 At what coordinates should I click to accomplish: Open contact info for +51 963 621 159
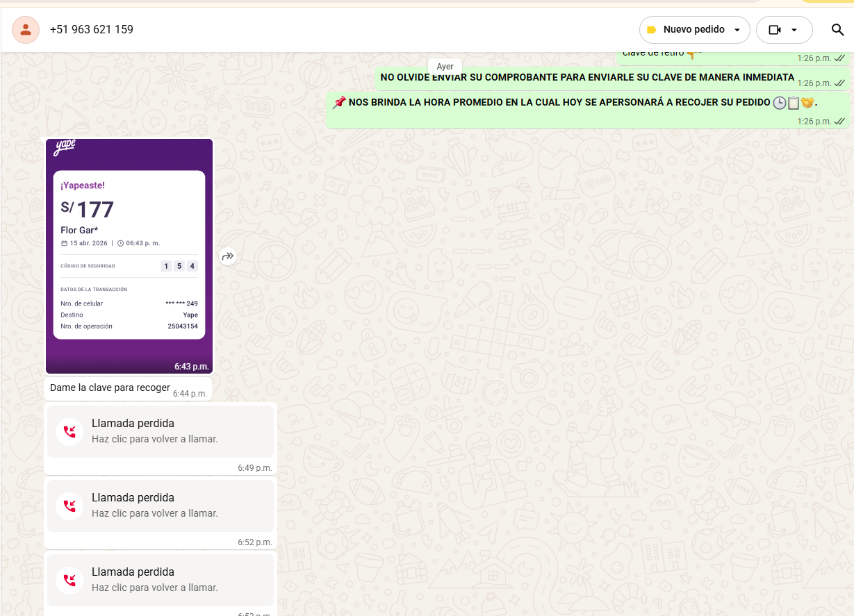pyautogui.click(x=92, y=30)
